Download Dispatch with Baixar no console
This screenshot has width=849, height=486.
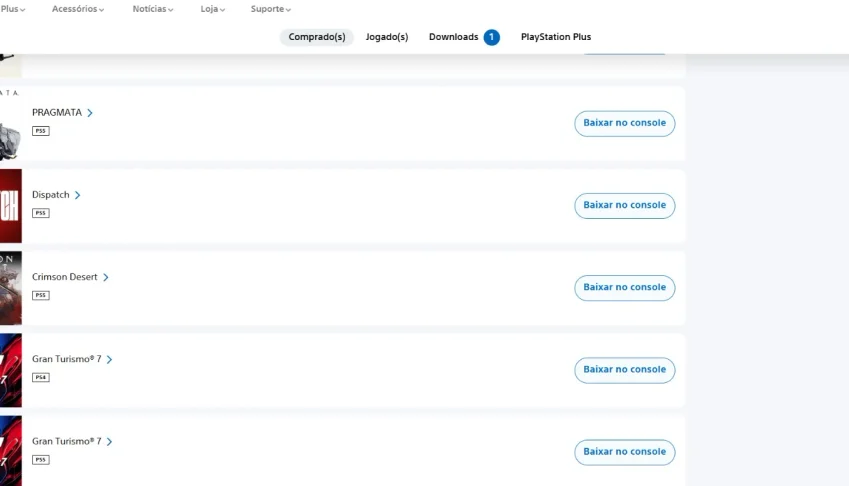624,206
